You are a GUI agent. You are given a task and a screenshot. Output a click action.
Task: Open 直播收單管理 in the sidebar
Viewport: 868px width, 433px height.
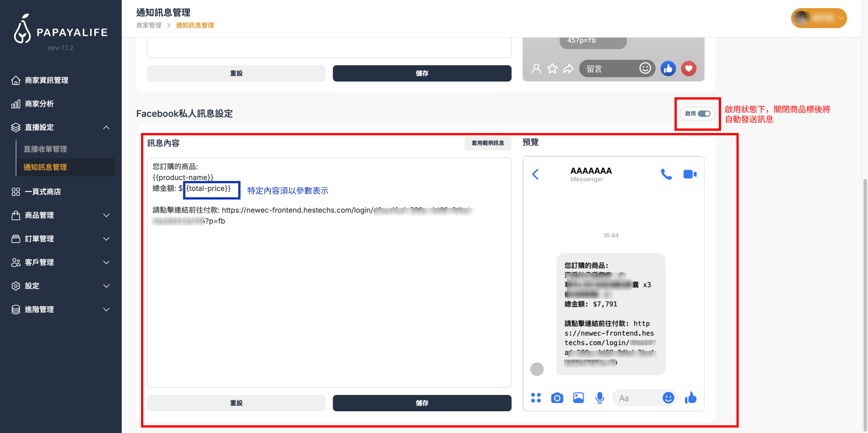(x=45, y=149)
